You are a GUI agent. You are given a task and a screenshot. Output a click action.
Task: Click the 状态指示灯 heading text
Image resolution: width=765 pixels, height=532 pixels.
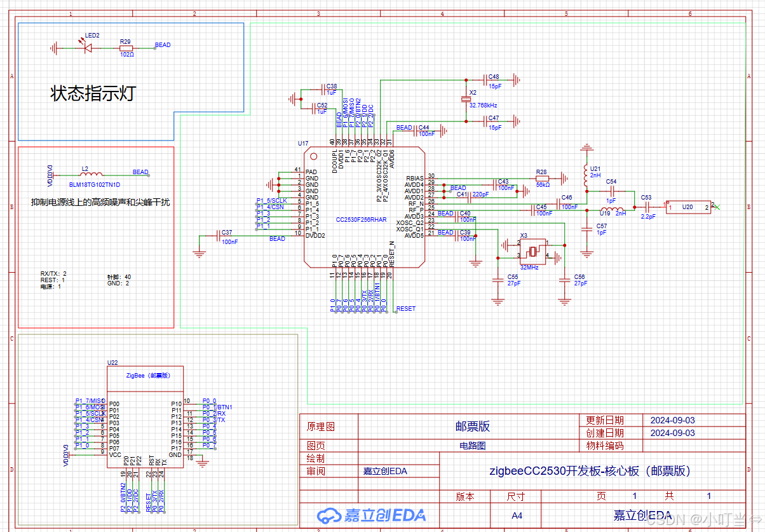click(93, 94)
